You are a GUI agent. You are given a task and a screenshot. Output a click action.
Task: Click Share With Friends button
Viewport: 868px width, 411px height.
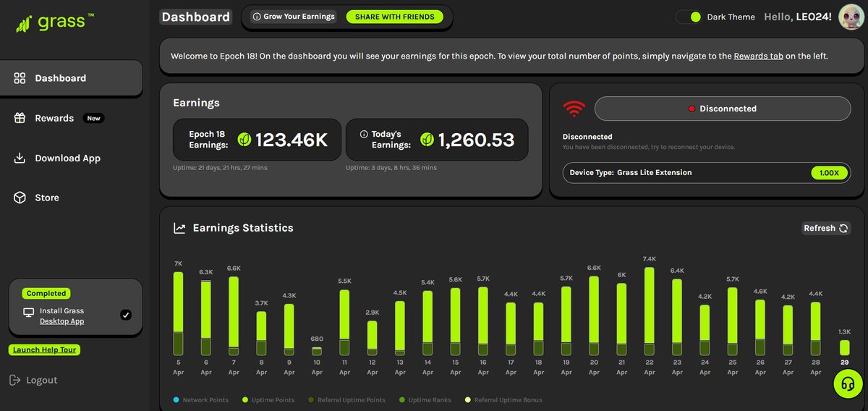point(394,17)
